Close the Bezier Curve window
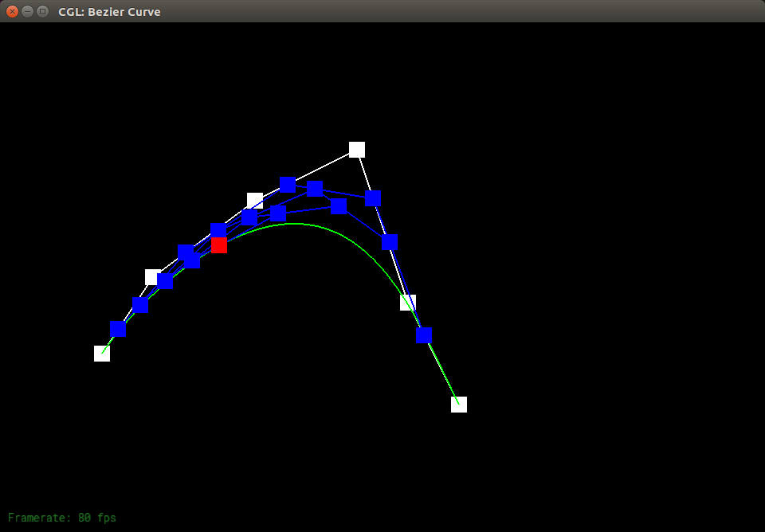The image size is (765, 532). [13, 12]
